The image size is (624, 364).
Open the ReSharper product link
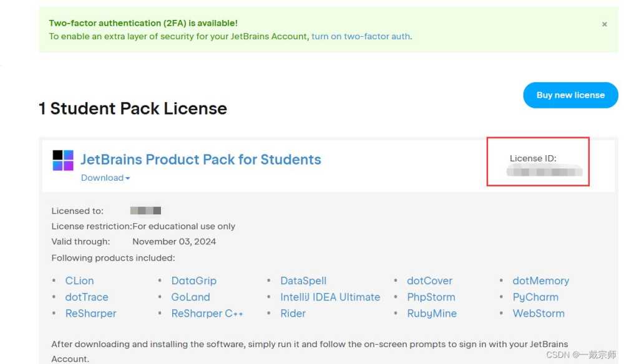[x=90, y=314]
